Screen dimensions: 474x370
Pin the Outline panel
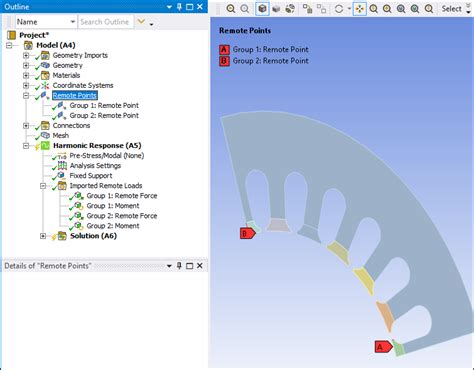179,7
